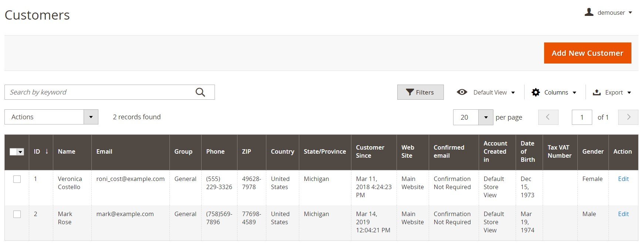Screen dimensions: 644x246
Task: Sort by the State/Province column header
Action: [x=325, y=151]
